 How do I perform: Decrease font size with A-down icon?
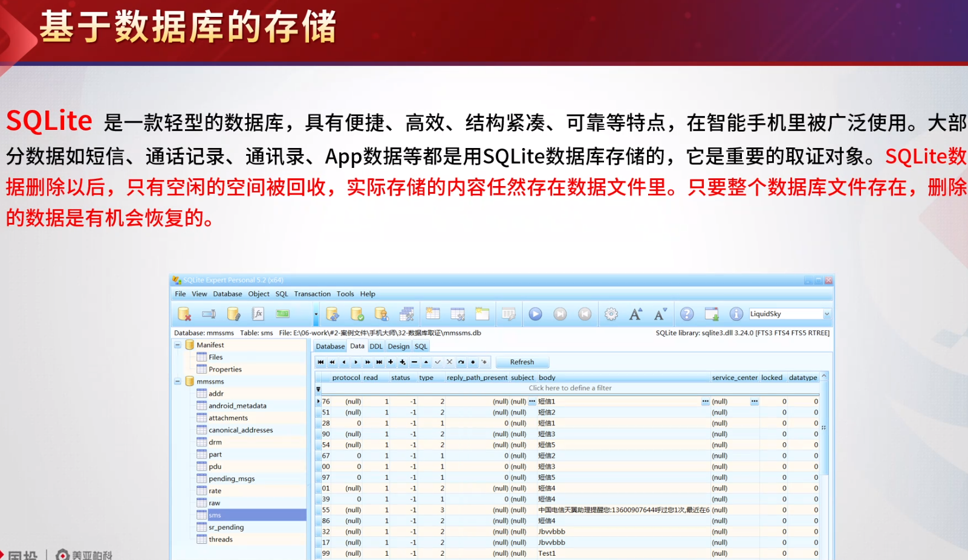point(660,314)
